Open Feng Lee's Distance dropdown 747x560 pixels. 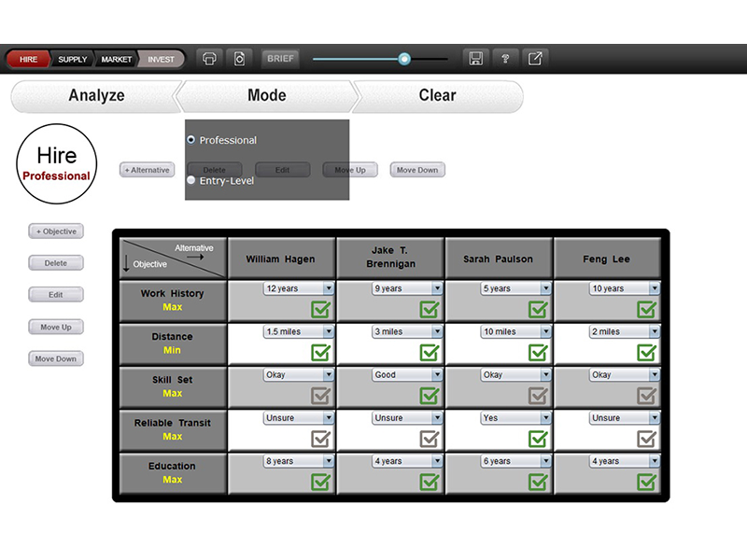(x=625, y=331)
